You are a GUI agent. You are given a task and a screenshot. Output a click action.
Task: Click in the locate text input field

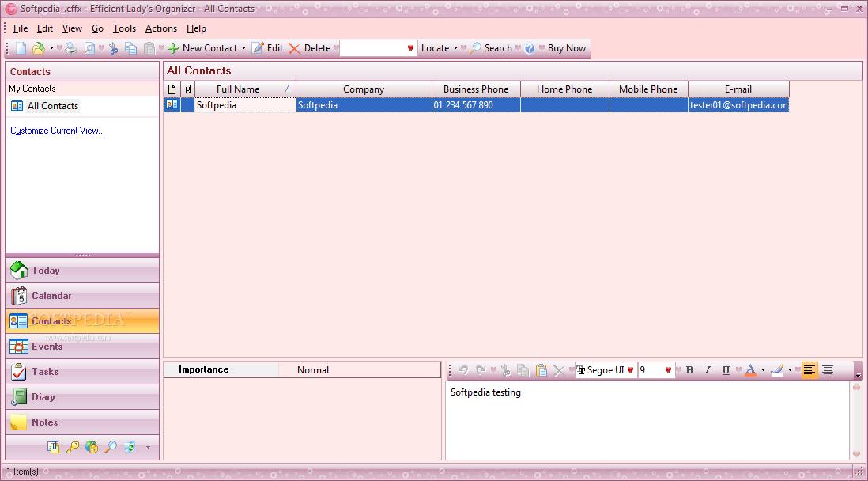click(373, 48)
